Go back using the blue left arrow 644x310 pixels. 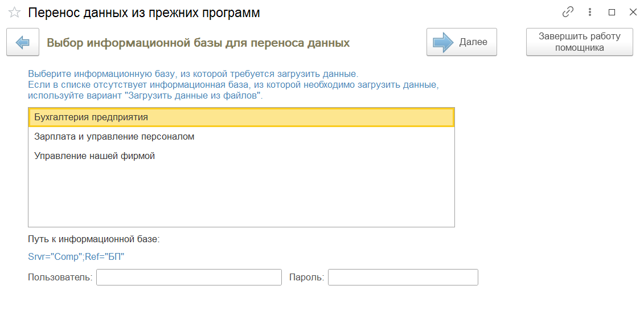pos(23,42)
